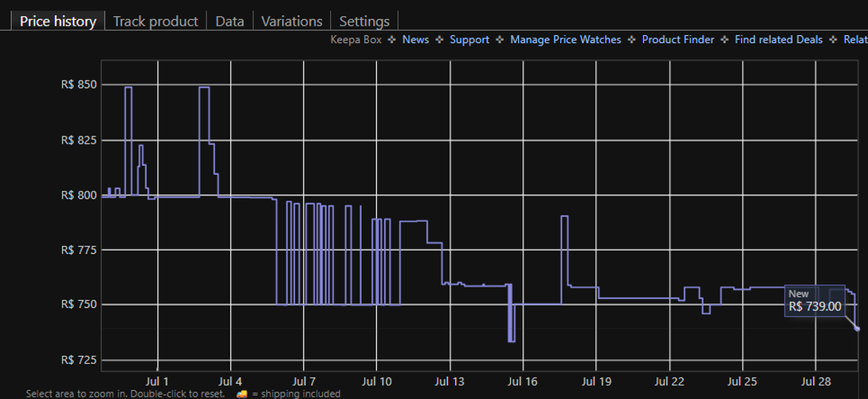Select the Price history tab
Screen dimensions: 868x399
point(57,21)
